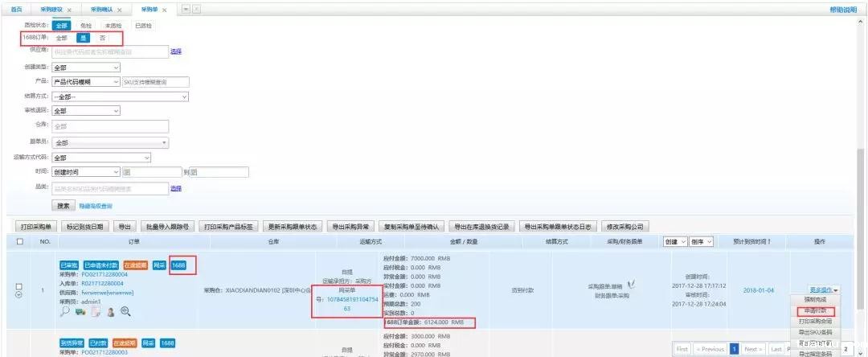Close the 采购建议 tab with its X
This screenshot has height=357, width=868.
pos(68,10)
